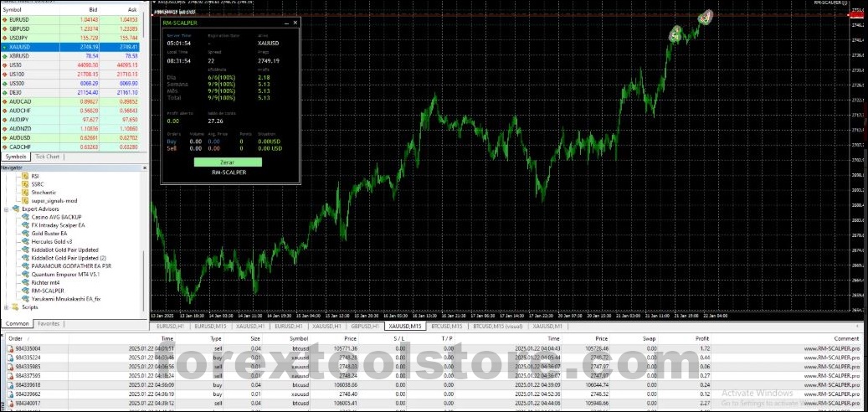Screen dimensions: 868x412
Task: Select the US100 row in Market Watch
Action: coord(69,75)
